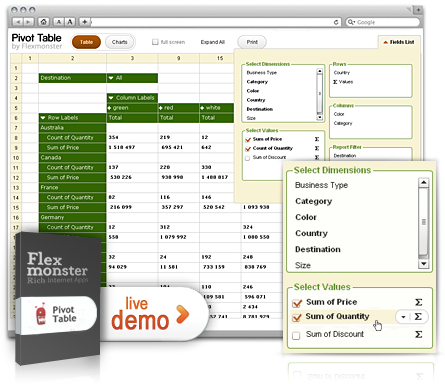The image size is (445, 384).
Task: Click the Pivot Table robot mascot icon
Action: pyautogui.click(x=41, y=314)
